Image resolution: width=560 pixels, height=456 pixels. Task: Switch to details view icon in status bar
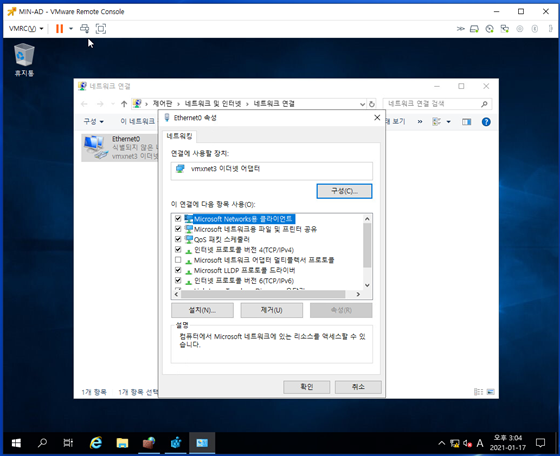point(478,392)
